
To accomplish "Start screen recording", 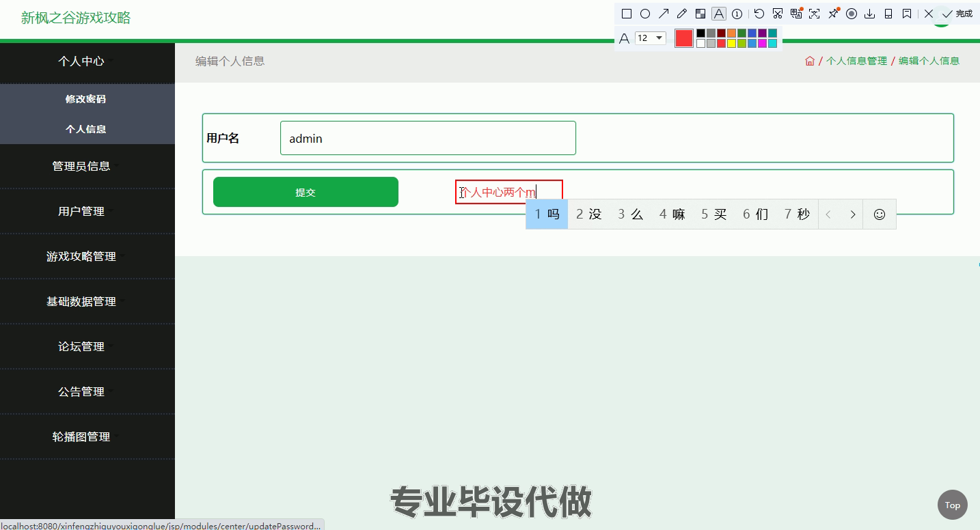I will pyautogui.click(x=852, y=14).
